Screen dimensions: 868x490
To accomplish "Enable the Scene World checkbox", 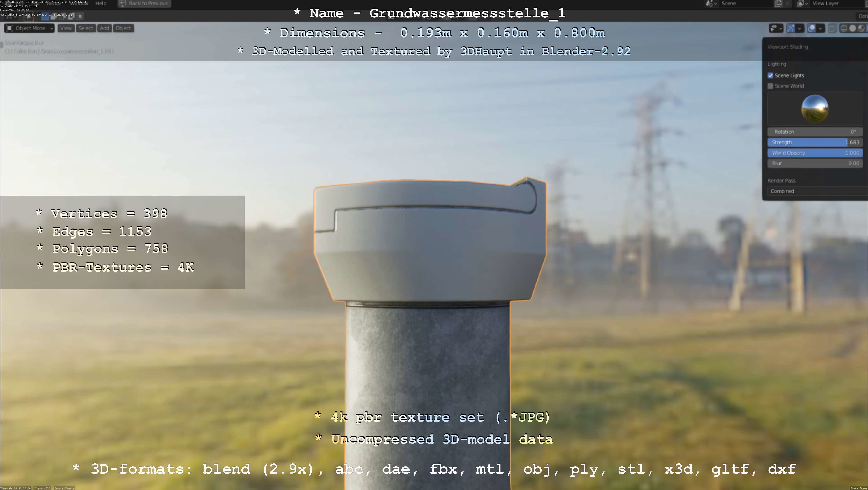I will tap(770, 86).
